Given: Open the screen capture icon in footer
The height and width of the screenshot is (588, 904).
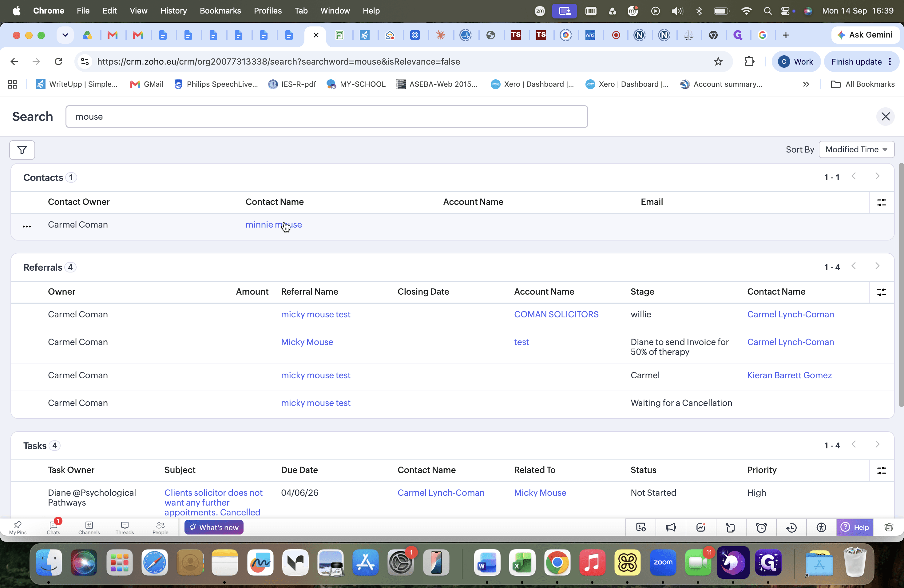Looking at the screenshot, I should pos(641,527).
